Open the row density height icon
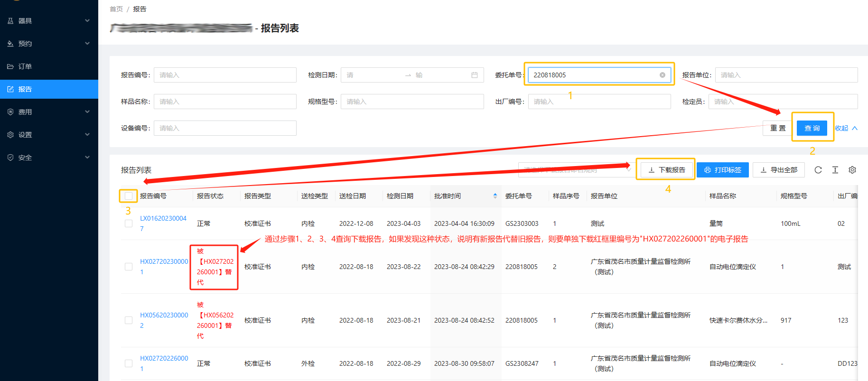The image size is (868, 381). 835,170
